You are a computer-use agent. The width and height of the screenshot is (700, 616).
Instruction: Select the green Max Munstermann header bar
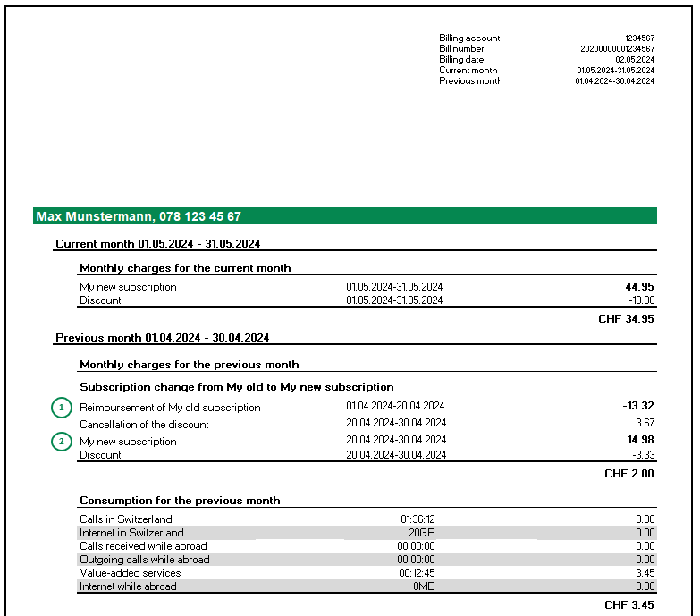(x=344, y=216)
